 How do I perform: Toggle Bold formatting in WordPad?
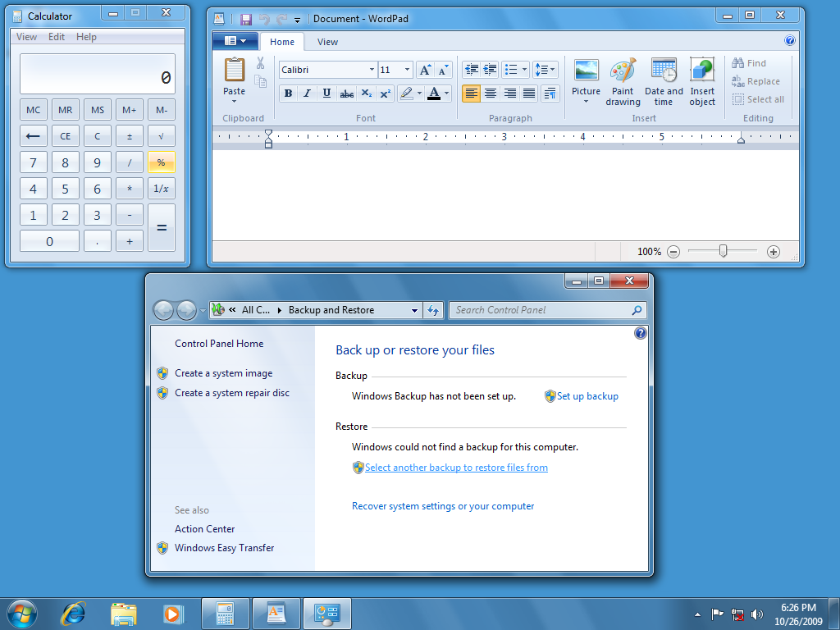[288, 94]
